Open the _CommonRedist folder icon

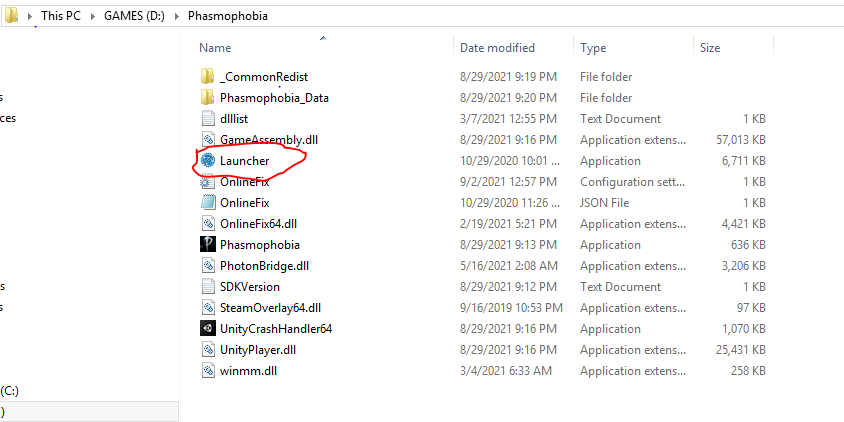tap(208, 77)
